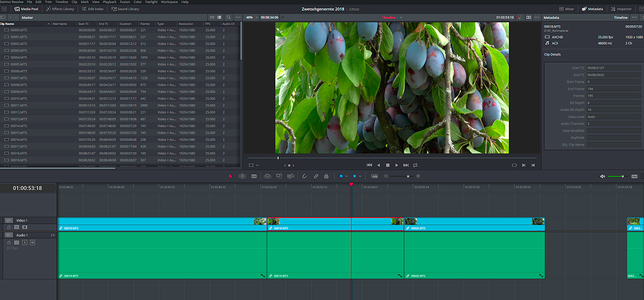Screen dimensions: 644x300
Task: Switch media pool to list view
Action: coord(219,17)
